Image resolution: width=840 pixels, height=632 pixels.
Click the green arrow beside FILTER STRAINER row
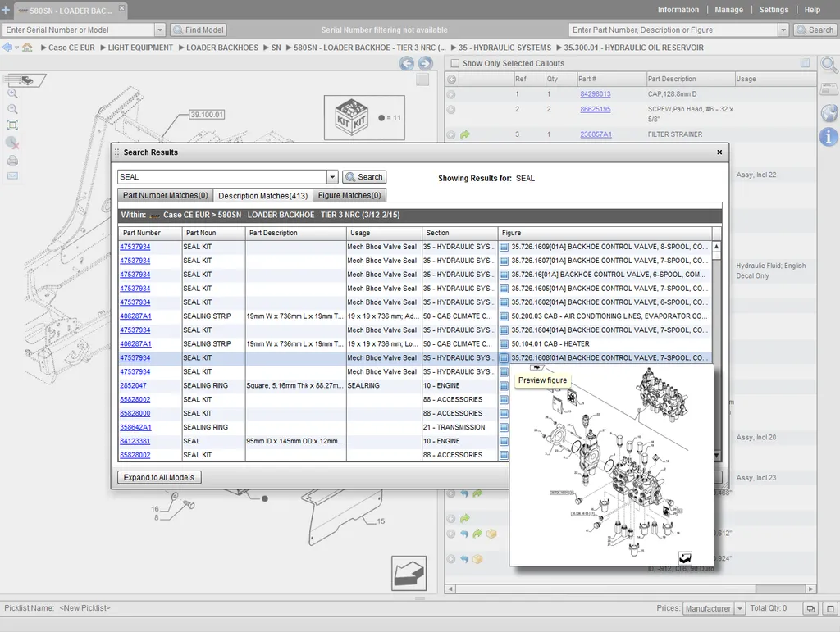(465, 135)
